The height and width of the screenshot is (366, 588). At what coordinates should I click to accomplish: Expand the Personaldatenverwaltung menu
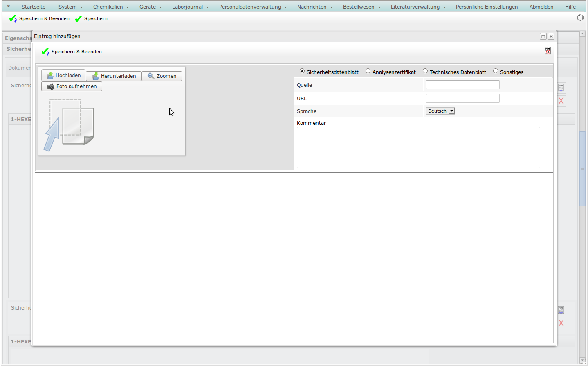coord(253,7)
